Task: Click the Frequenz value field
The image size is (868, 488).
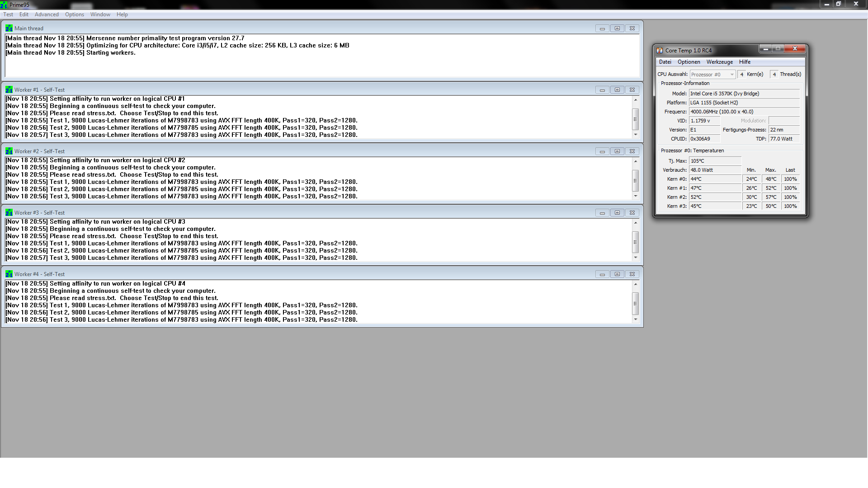Action: [744, 112]
